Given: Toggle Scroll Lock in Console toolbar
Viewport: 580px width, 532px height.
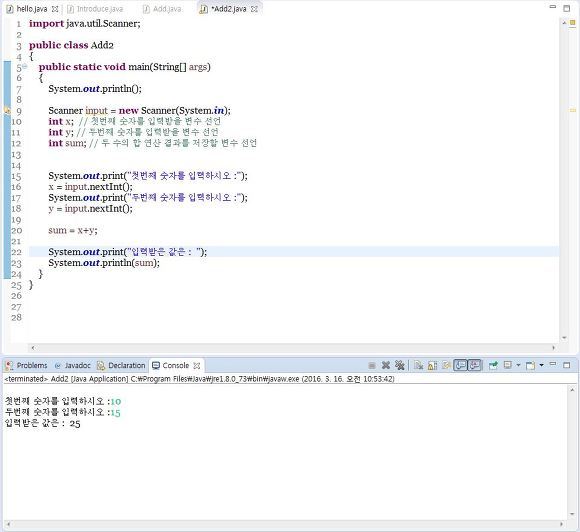Looking at the screenshot, I should [432, 366].
